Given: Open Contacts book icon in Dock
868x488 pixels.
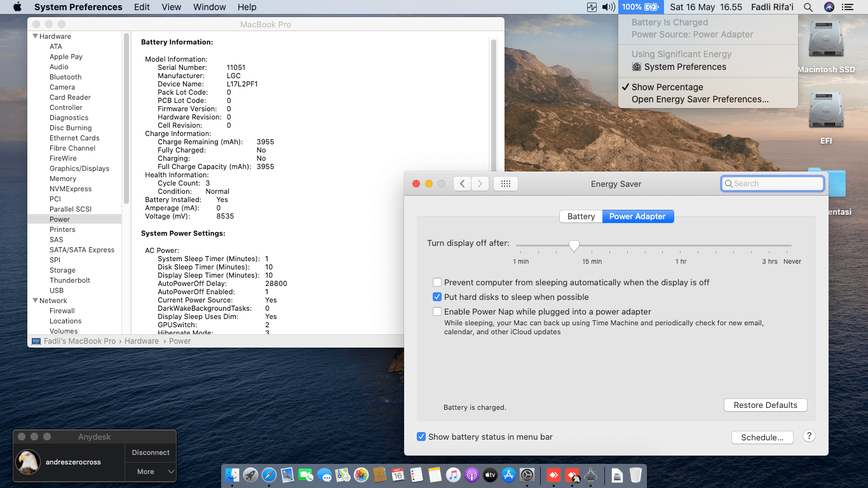Looking at the screenshot, I should pyautogui.click(x=380, y=475).
